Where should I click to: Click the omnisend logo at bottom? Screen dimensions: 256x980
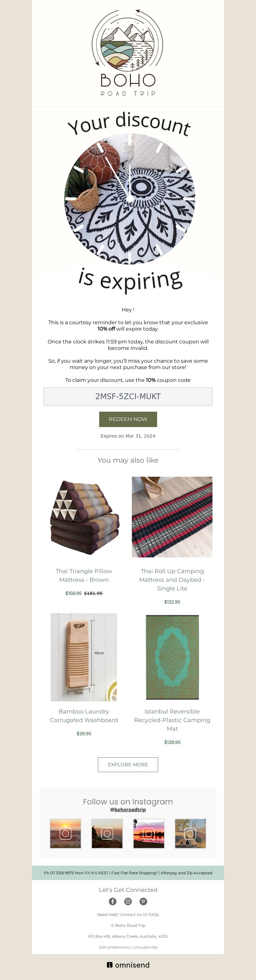(128, 965)
